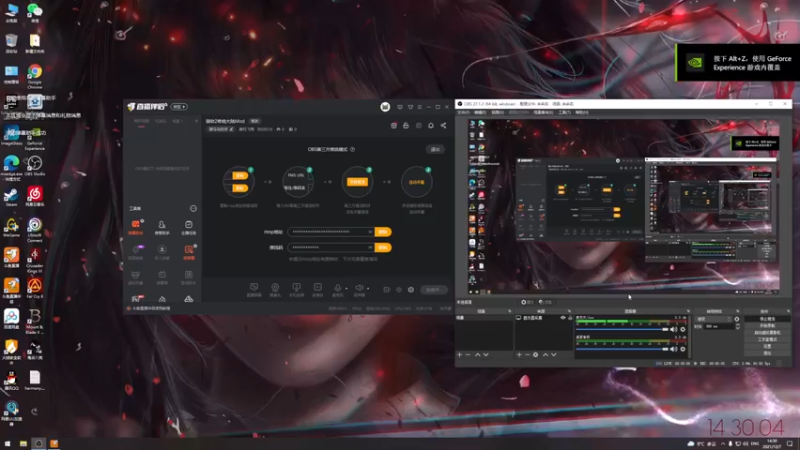Image resolution: width=800 pixels, height=450 pixels.
Task: Click the add plus icon under OBS Scenes list
Action: 460,355
